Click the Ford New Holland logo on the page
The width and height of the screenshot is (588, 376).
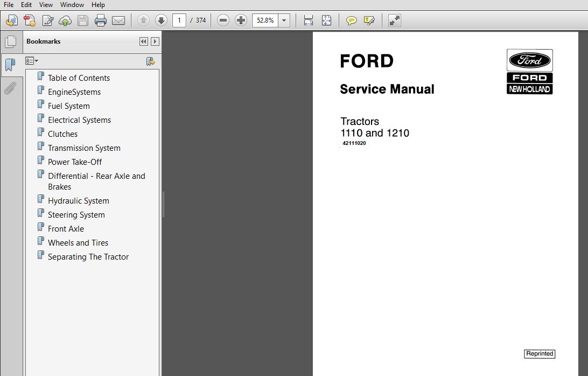(x=529, y=71)
